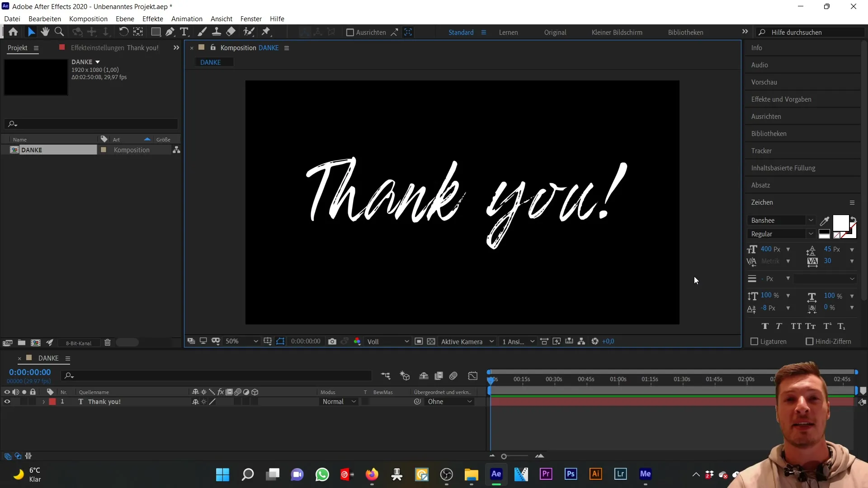Click the Effekte und Vorgaben panel button
Screen dimensions: 868x488
(x=782, y=99)
